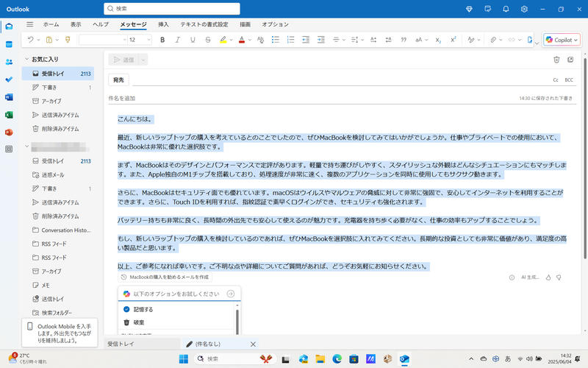Open the オプション ribbon tab
This screenshot has width=588, height=368.
pos(275,24)
